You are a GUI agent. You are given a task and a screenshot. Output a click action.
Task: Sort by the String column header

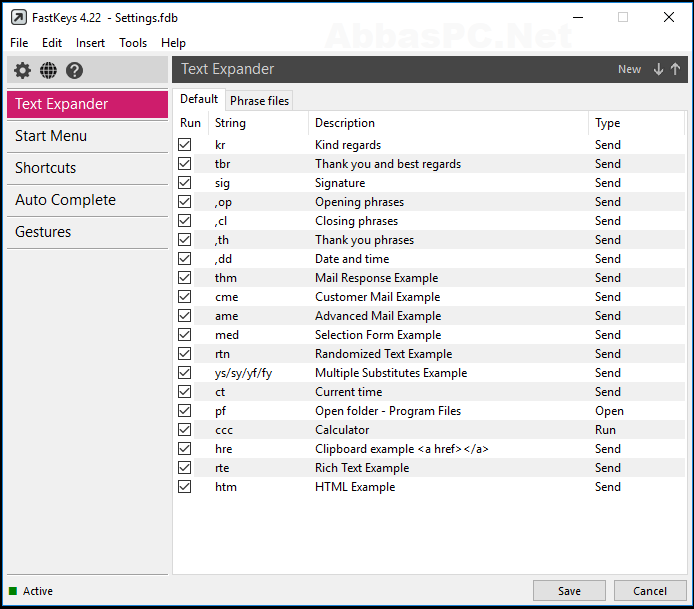[x=258, y=123]
